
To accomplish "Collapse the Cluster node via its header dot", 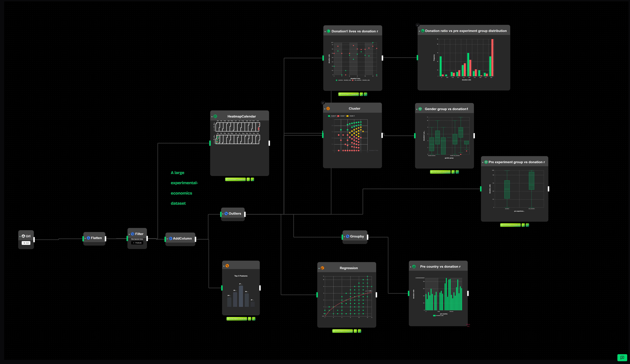I will (x=325, y=109).
